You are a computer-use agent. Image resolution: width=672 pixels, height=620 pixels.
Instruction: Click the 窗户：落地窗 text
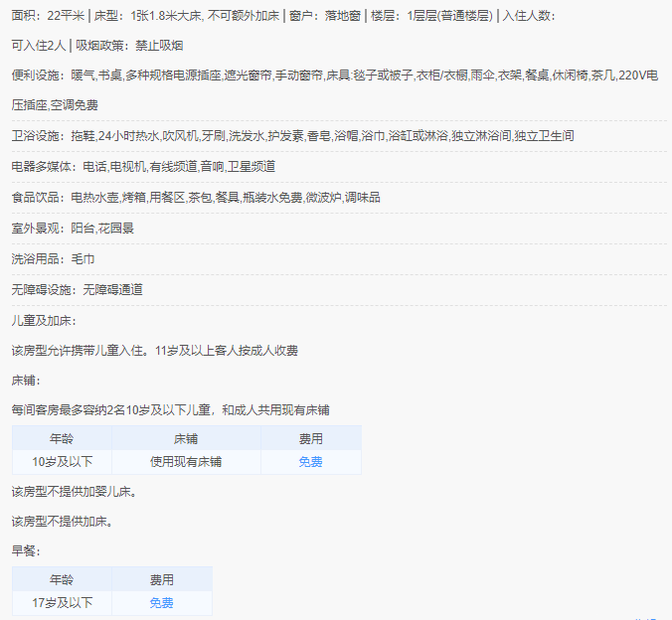click(x=325, y=16)
